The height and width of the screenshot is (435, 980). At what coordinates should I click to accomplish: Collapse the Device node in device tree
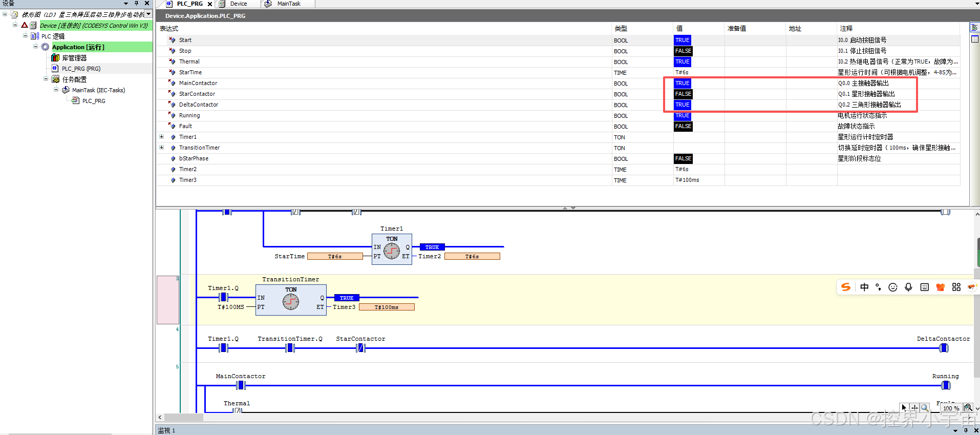pyautogui.click(x=15, y=25)
